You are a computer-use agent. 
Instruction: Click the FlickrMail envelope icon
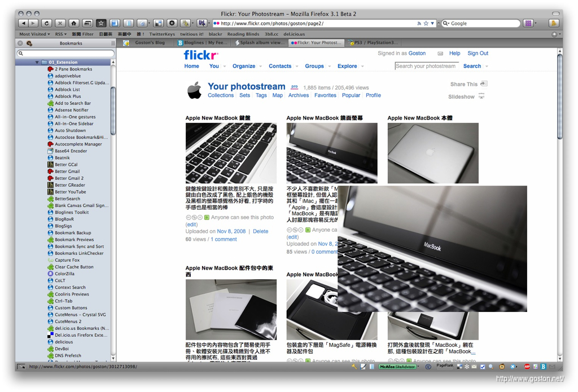[440, 54]
